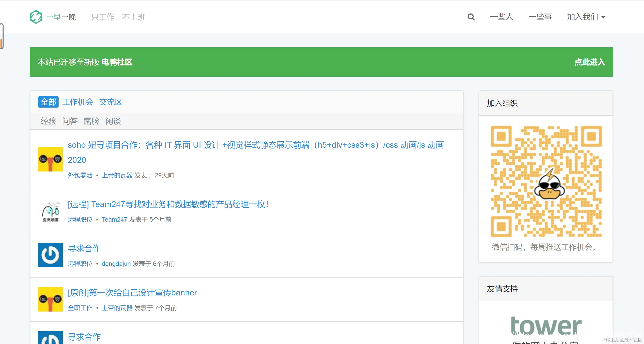Select the 全部 tab
The width and height of the screenshot is (644, 344).
pyautogui.click(x=48, y=102)
